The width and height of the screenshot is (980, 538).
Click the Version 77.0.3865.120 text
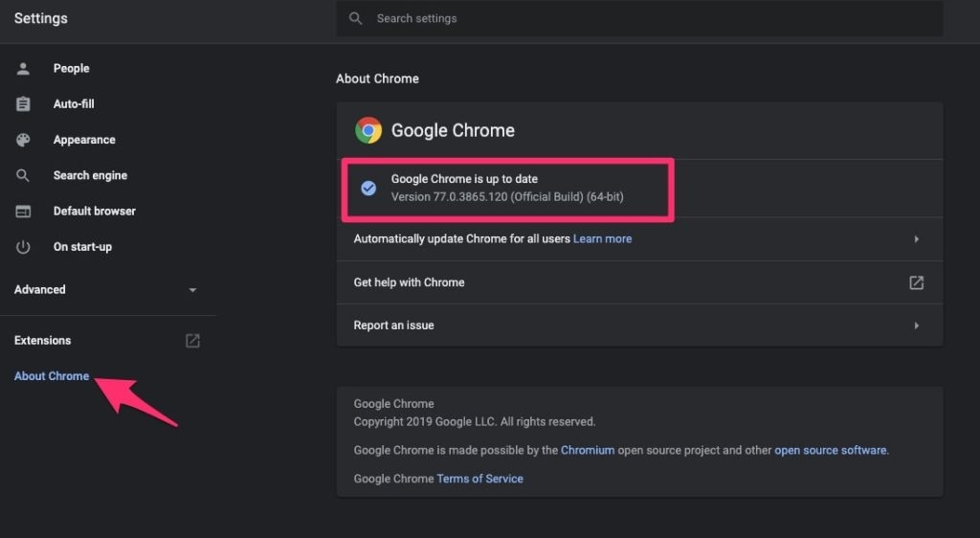point(507,197)
